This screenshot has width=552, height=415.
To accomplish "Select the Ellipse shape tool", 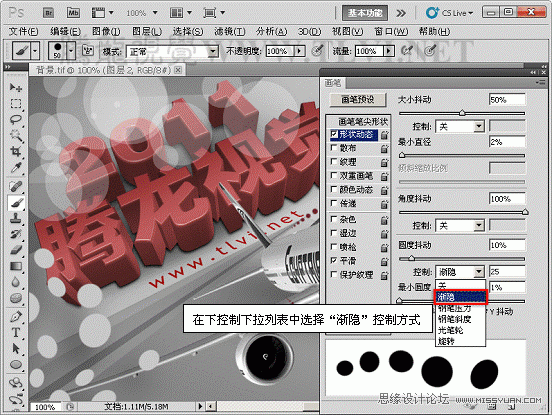I will tap(16, 365).
